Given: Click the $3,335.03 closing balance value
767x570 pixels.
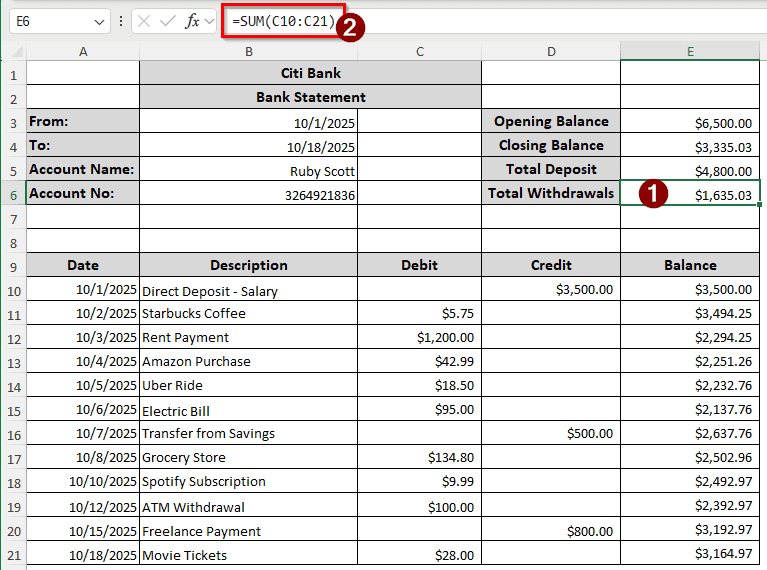Looking at the screenshot, I should pyautogui.click(x=690, y=146).
